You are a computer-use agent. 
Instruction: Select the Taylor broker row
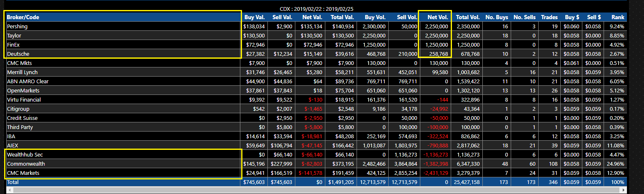[316, 35]
